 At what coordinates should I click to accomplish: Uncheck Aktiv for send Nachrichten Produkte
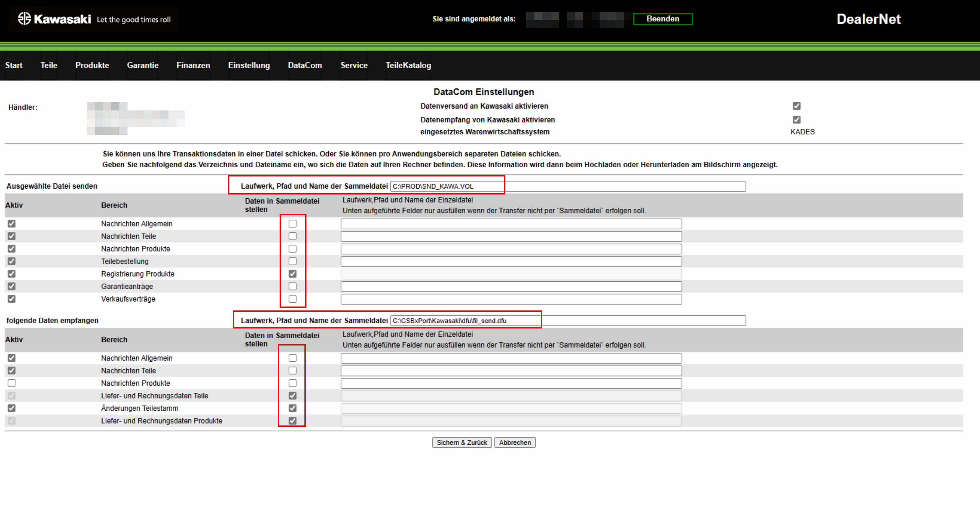pyautogui.click(x=12, y=249)
